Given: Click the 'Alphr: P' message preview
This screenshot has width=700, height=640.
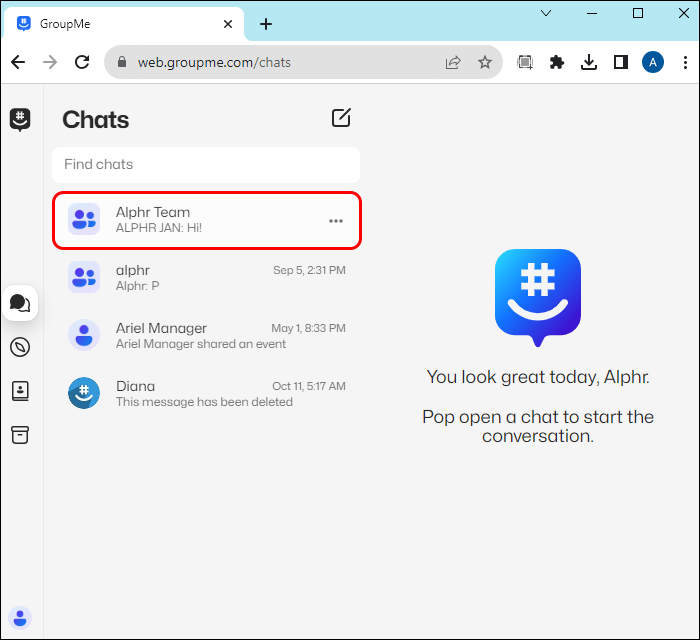Looking at the screenshot, I should [138, 286].
